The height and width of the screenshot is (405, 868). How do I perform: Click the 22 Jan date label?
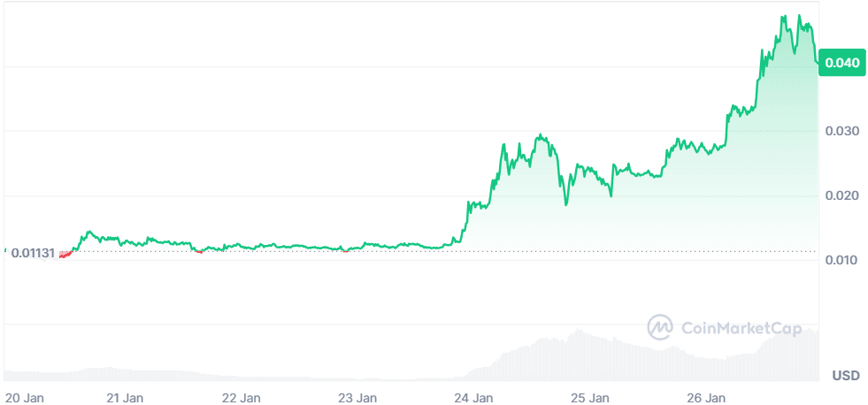click(242, 397)
